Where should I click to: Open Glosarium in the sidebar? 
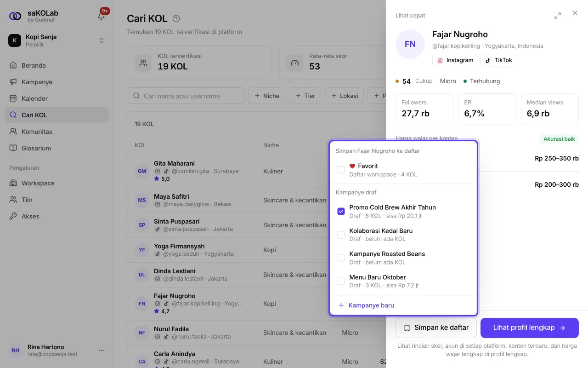coord(57,148)
